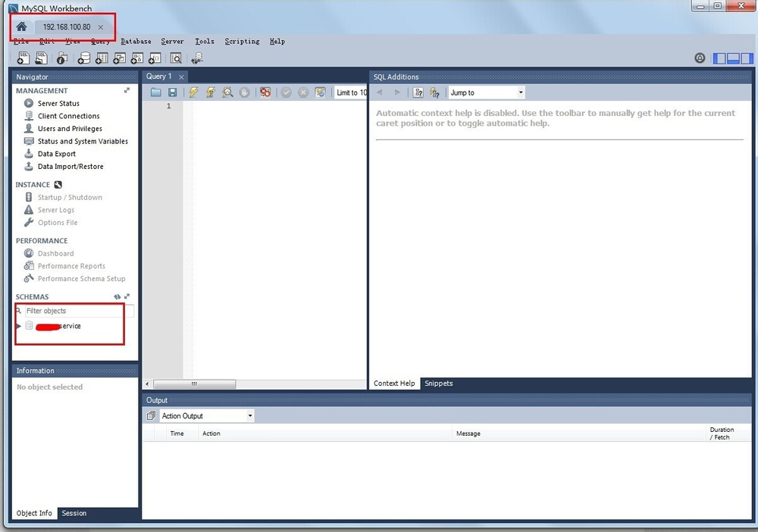Run Explain on current statement icon

click(227, 92)
